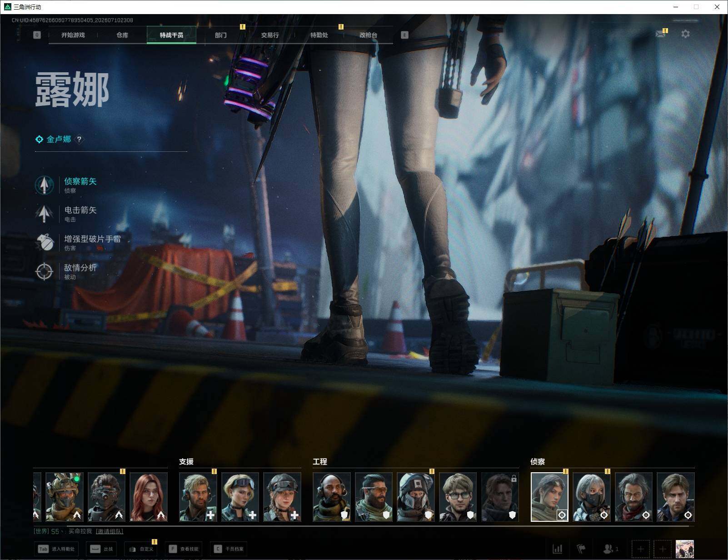Click the 查看技能 button
Screen dimensions: 728x560
184,549
